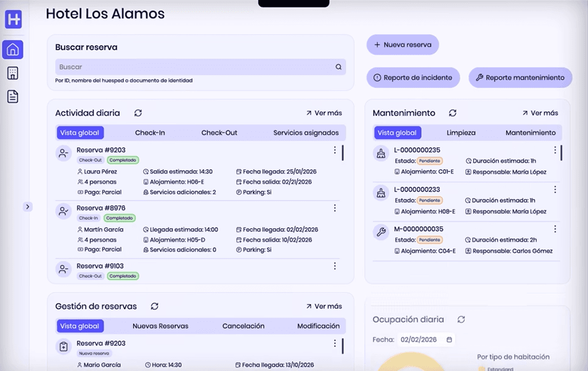588x371 pixels.
Task: Click Mantenimiento list scrollbar
Action: tap(561, 153)
